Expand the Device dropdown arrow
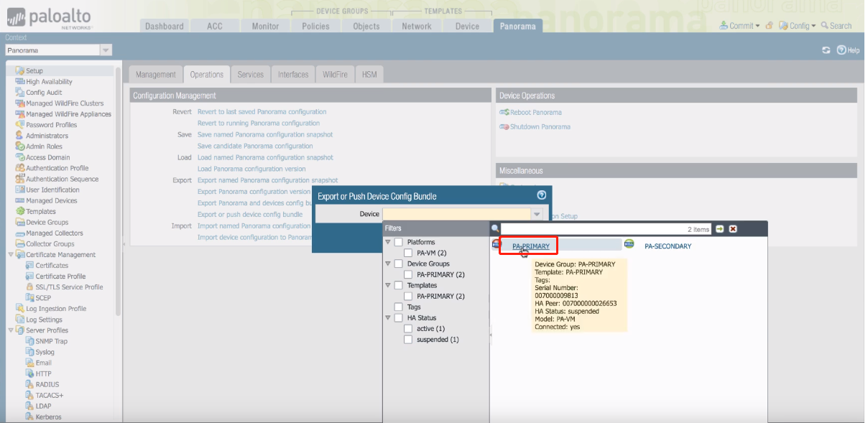Viewport: 868px width, 423px height. click(536, 214)
